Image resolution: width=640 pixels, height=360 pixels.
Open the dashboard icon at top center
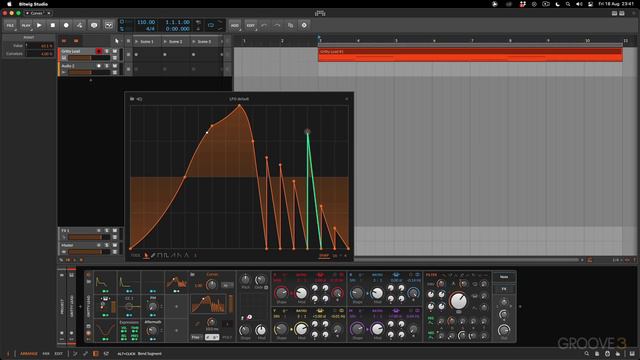pyautogui.click(x=320, y=13)
